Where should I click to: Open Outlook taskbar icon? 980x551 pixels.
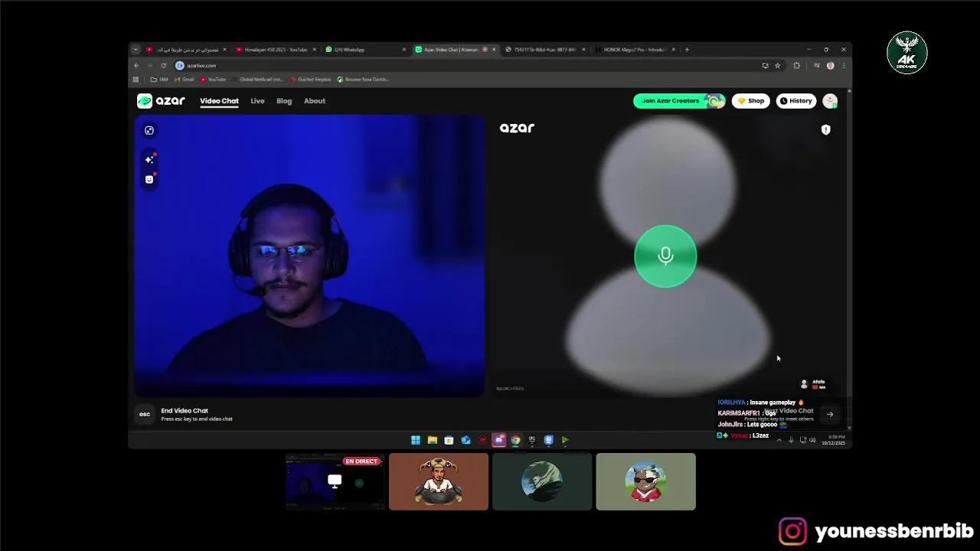(x=465, y=440)
